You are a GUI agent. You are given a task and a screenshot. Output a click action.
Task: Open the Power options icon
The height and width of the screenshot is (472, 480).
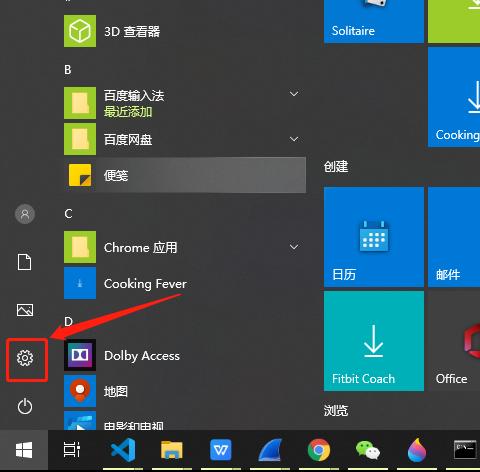pyautogui.click(x=25, y=406)
